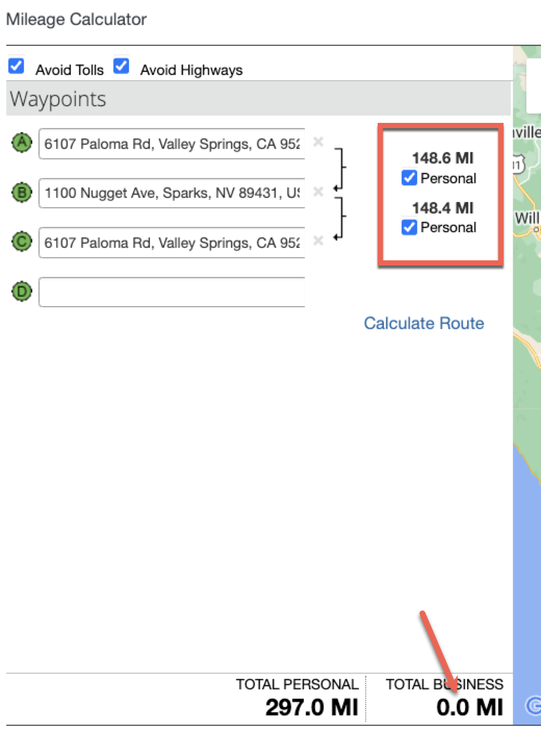This screenshot has height=756, width=541.
Task: Click the 1100 Nugget Ave address field
Action: coord(172,193)
